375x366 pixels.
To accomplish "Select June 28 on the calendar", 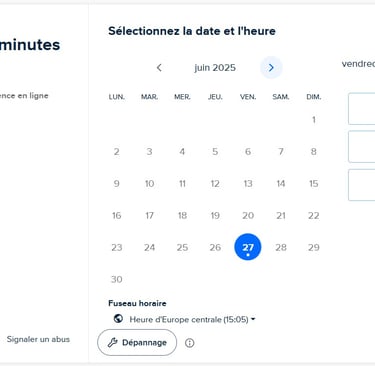I will [x=281, y=247].
